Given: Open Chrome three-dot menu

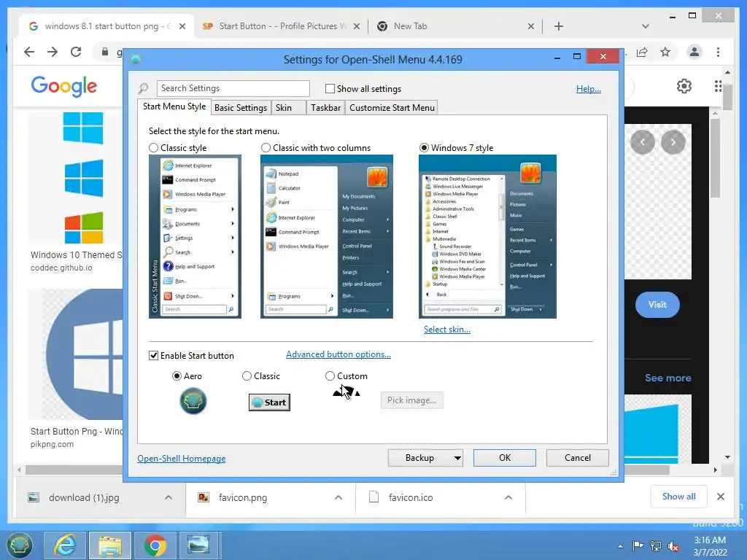Looking at the screenshot, I should click(718, 52).
